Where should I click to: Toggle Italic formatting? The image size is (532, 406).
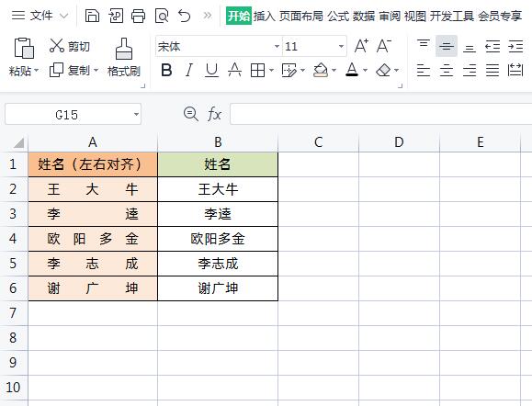click(x=189, y=70)
